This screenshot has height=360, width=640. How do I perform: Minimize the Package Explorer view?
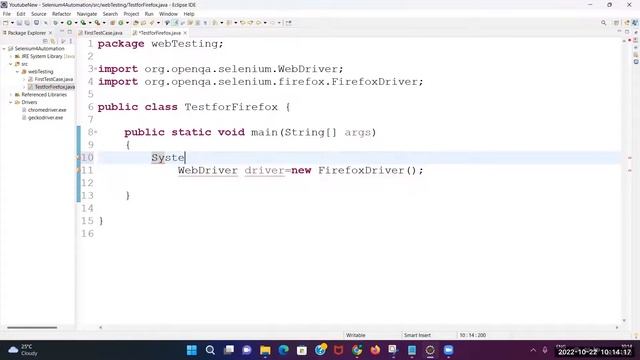[x=62, y=32]
